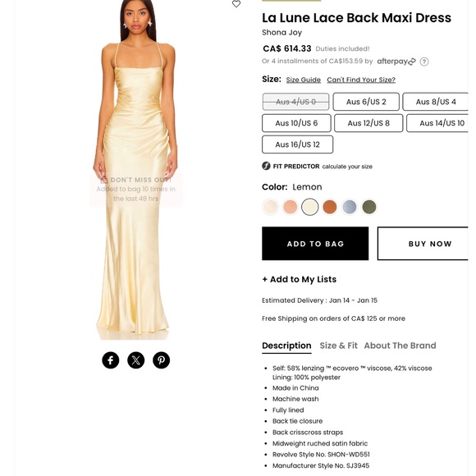
Task: Share on Facebook icon
Action: coord(111,360)
